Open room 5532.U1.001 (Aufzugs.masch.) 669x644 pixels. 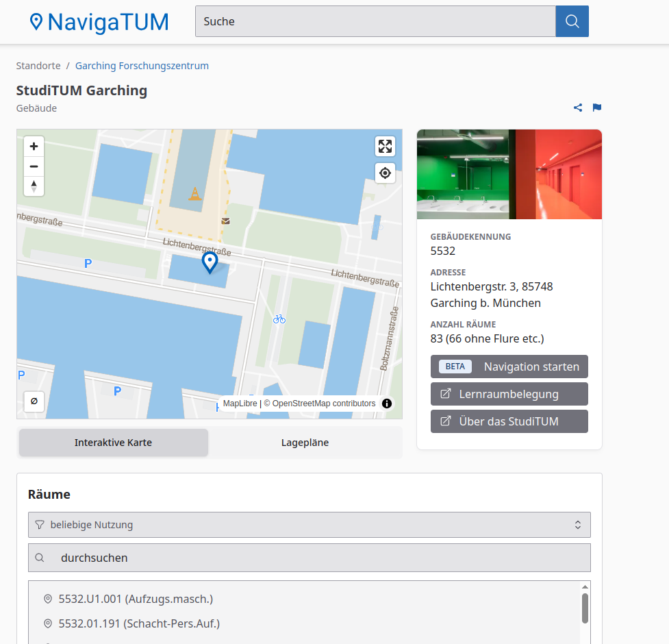coord(136,599)
